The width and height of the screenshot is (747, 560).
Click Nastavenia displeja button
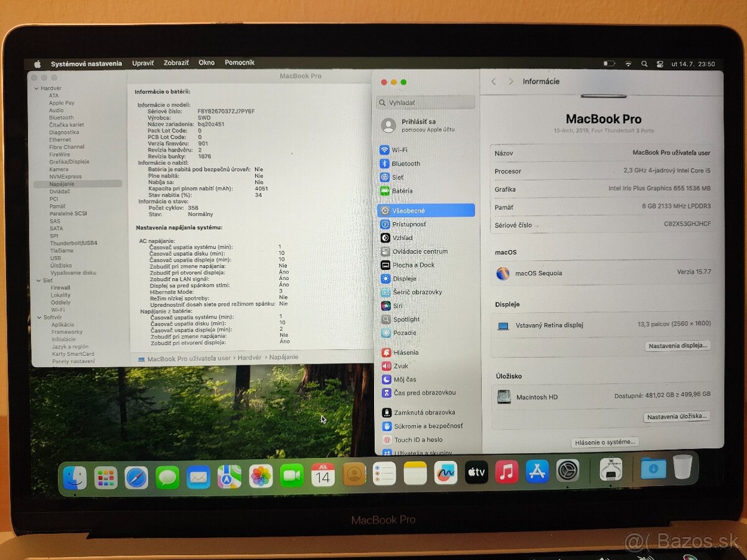tap(677, 345)
